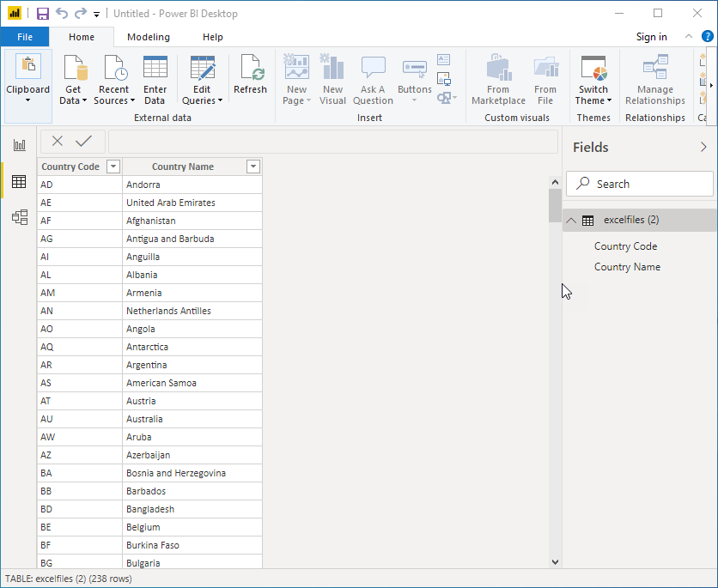Commit the formula with the checkmark icon

point(83,142)
